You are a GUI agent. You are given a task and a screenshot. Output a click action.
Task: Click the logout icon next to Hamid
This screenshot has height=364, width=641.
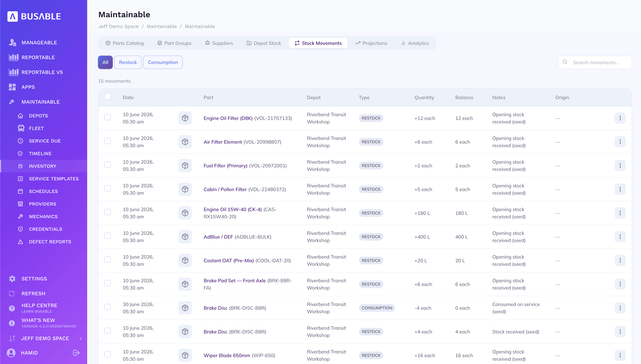tap(76, 353)
